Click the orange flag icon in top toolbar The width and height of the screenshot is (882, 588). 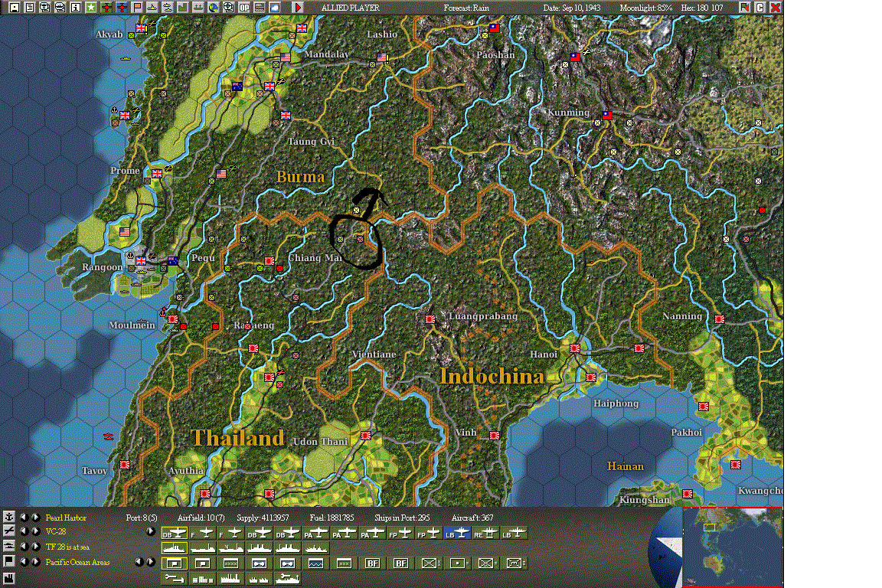[137, 8]
